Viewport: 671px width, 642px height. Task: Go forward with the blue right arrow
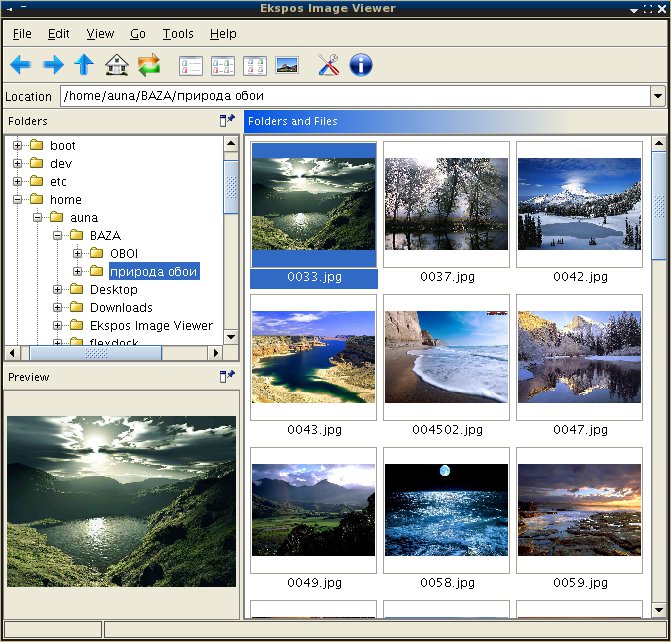53,65
